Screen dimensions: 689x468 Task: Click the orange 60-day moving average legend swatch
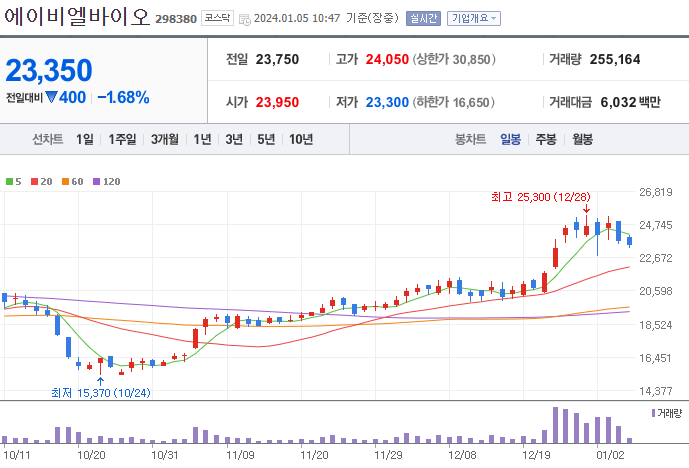click(65, 181)
